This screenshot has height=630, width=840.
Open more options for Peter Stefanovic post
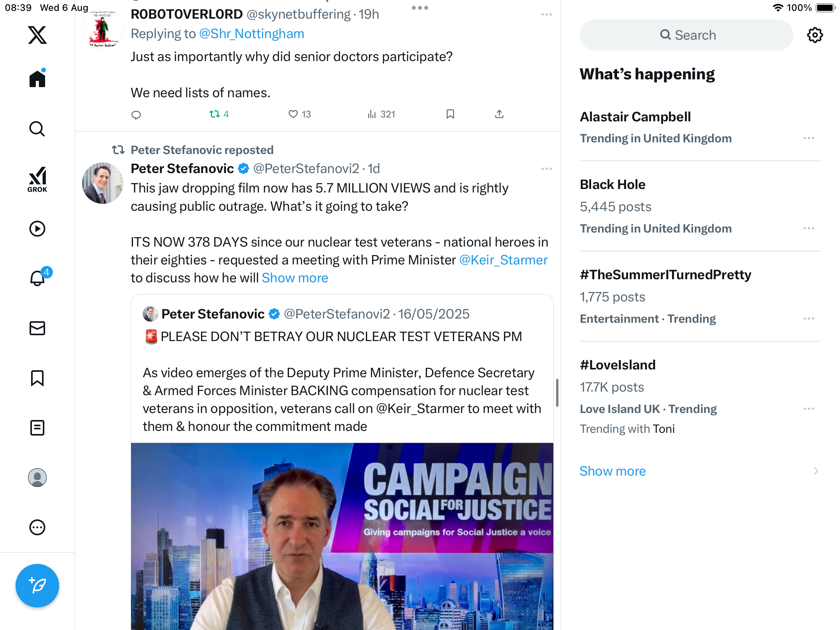[546, 169]
